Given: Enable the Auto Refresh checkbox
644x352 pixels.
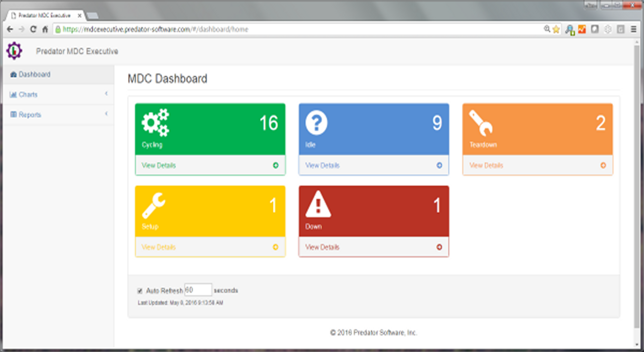Looking at the screenshot, I should pos(141,291).
